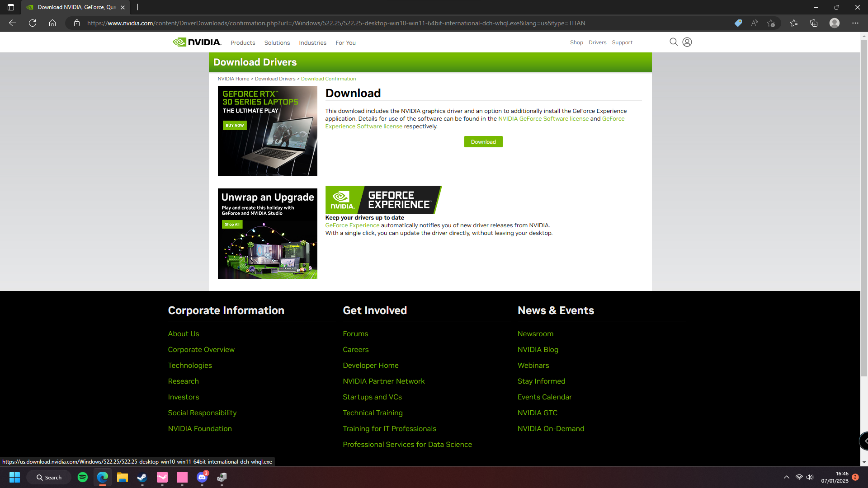Screen dimensions: 868x488
Task: Open the NVIDIA GeForce Software license link
Action: coord(543,119)
